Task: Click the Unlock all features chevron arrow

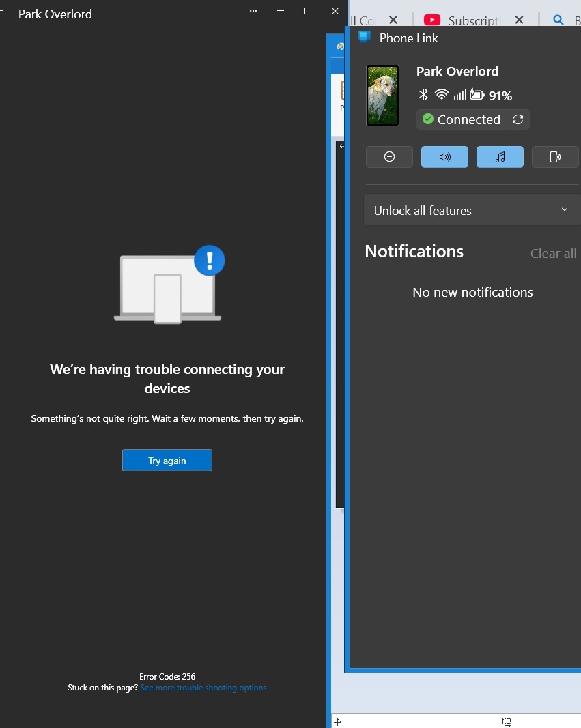Action: (565, 210)
